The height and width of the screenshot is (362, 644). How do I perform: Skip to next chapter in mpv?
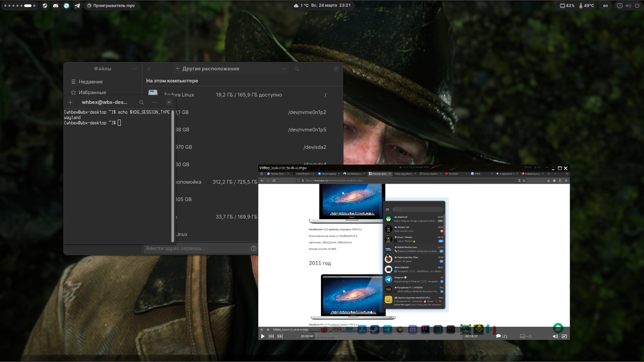click(280, 336)
